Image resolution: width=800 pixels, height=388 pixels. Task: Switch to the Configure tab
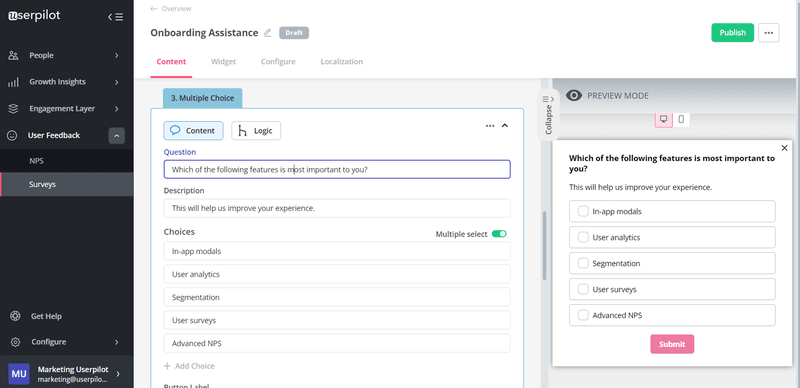(x=278, y=62)
